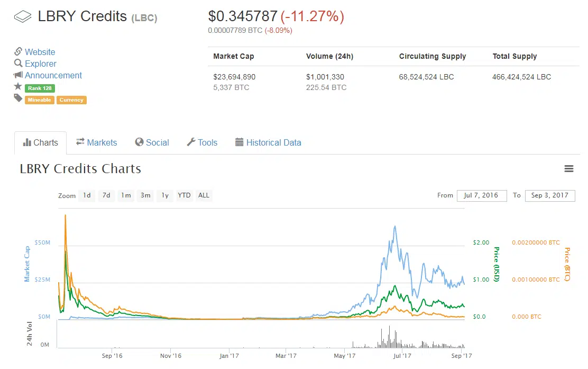Screen dimensions: 588x369
Task: Click the Price (BTC) axis label
Action: (567, 264)
